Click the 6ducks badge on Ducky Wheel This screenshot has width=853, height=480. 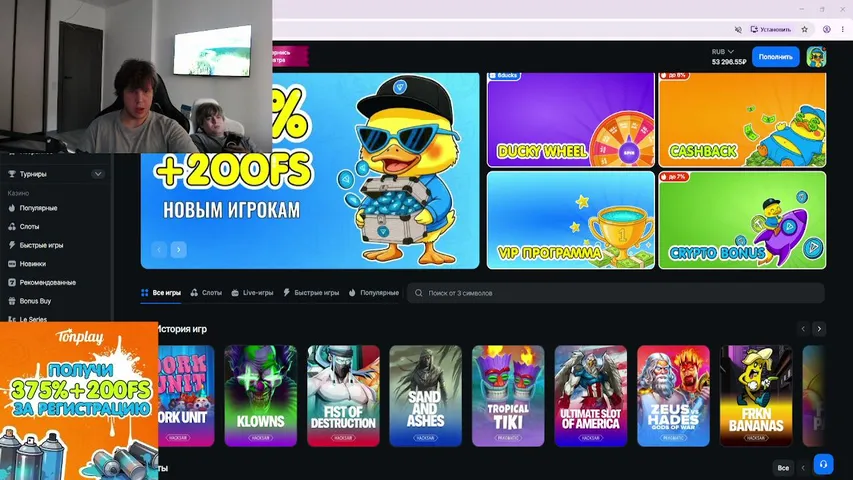coord(504,76)
